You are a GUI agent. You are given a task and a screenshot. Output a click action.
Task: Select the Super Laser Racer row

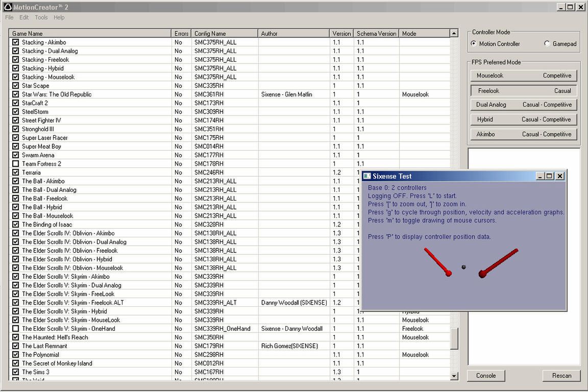pos(230,137)
